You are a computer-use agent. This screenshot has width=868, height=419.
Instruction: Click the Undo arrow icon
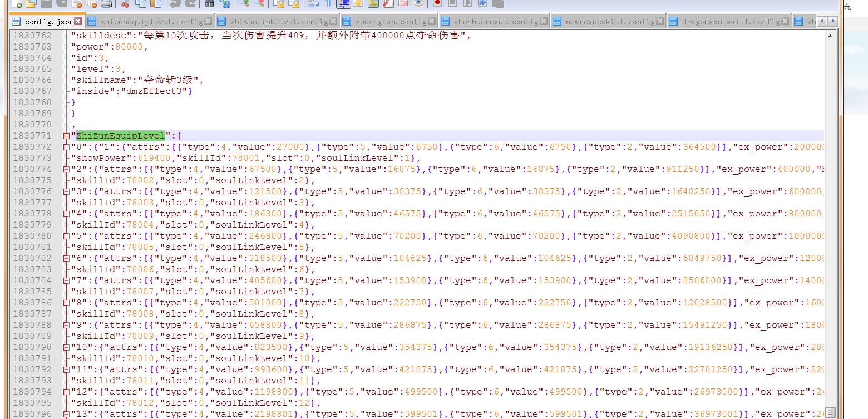175,3
